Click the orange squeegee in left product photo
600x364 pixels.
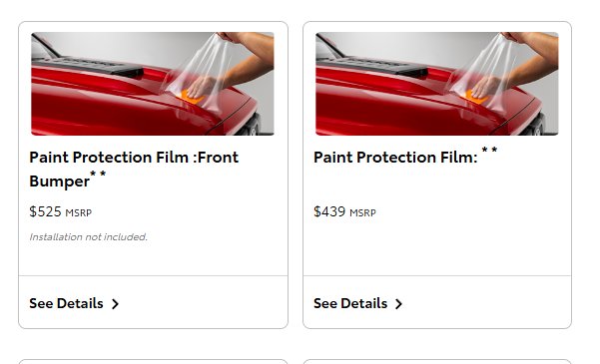pyautogui.click(x=190, y=97)
